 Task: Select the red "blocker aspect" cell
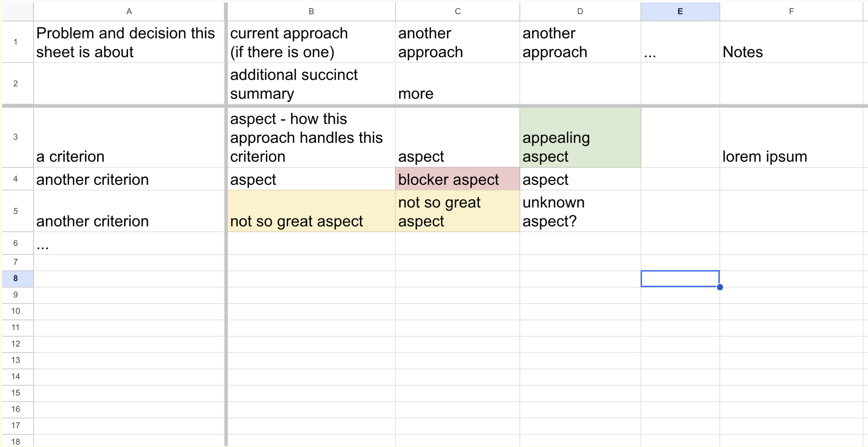click(457, 179)
